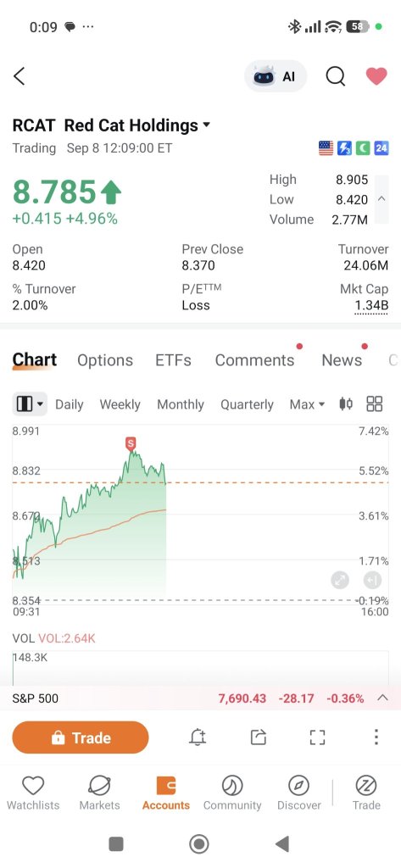This screenshot has height=868, width=401.
Task: Expand the RCAT stock name dropdown
Action: (x=207, y=125)
